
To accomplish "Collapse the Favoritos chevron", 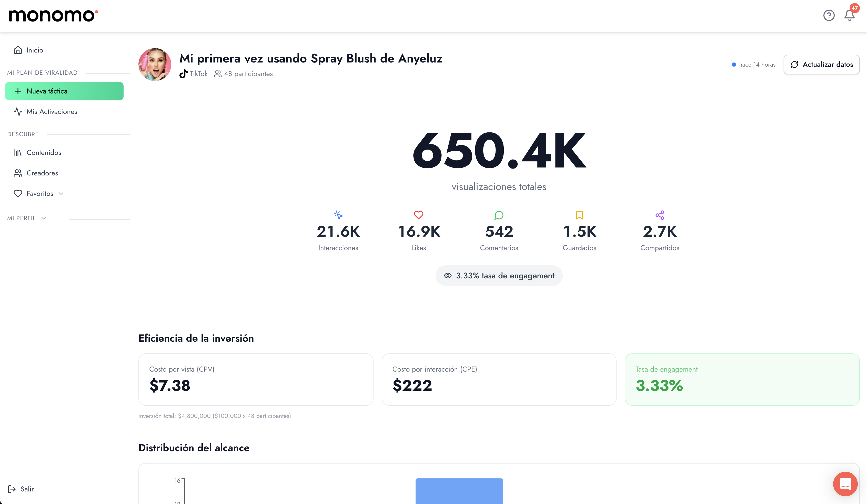I will coord(61,194).
